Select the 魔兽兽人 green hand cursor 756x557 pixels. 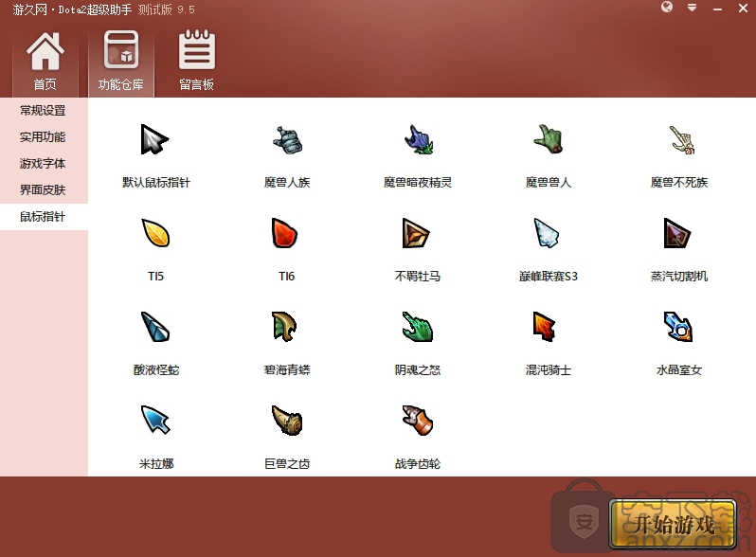click(549, 140)
